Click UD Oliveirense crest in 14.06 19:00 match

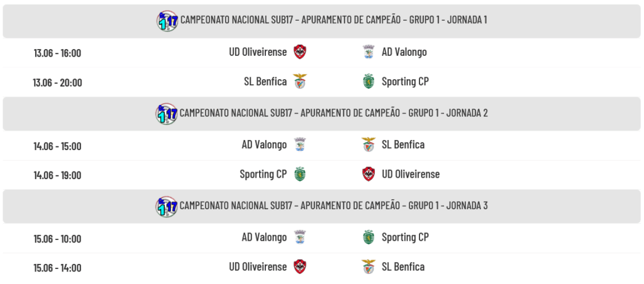[369, 174]
